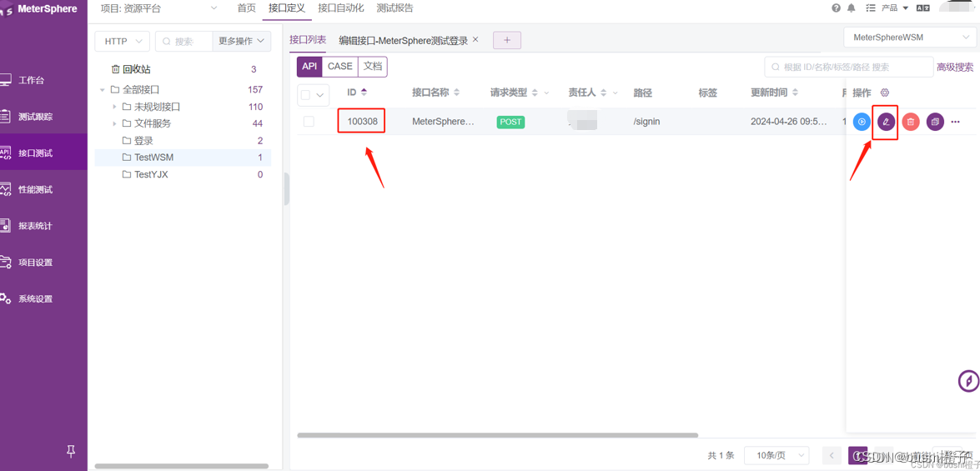Expand the 未规划接口 folder
This screenshot has height=471, width=980.
coord(113,107)
